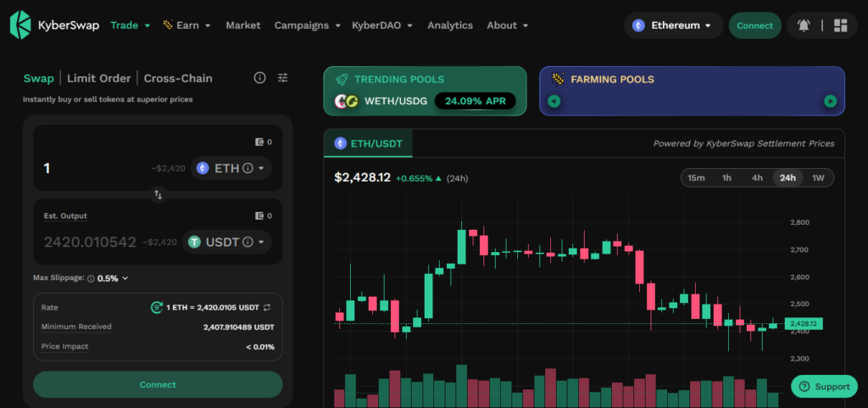Click the '1 ETH = 2,420.0105 USDT' rate text
This screenshot has width=868, height=408.
(213, 307)
